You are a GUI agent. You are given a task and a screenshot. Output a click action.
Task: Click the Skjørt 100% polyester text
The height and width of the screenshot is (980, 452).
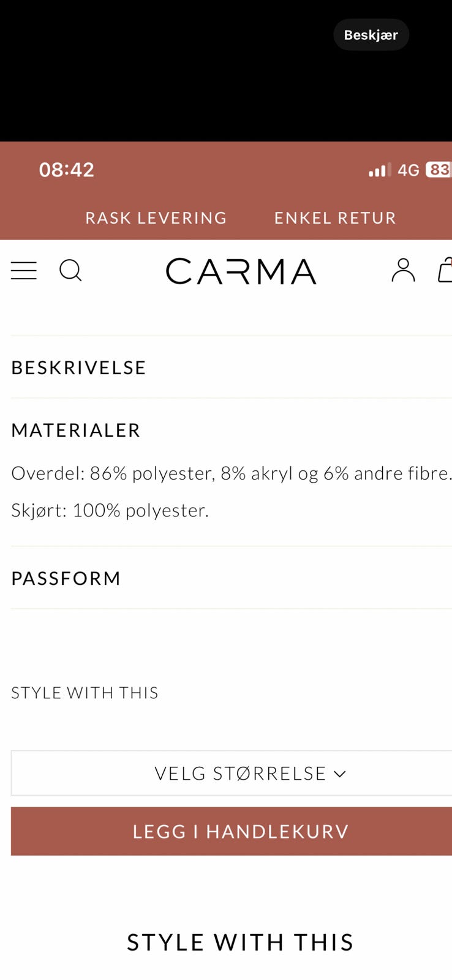[110, 510]
